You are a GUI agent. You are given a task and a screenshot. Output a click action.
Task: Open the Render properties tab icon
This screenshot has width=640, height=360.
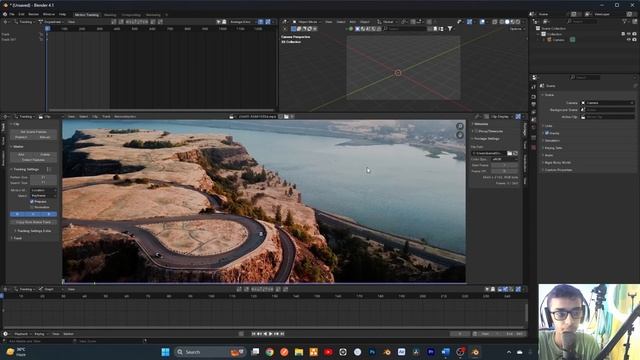click(x=533, y=97)
